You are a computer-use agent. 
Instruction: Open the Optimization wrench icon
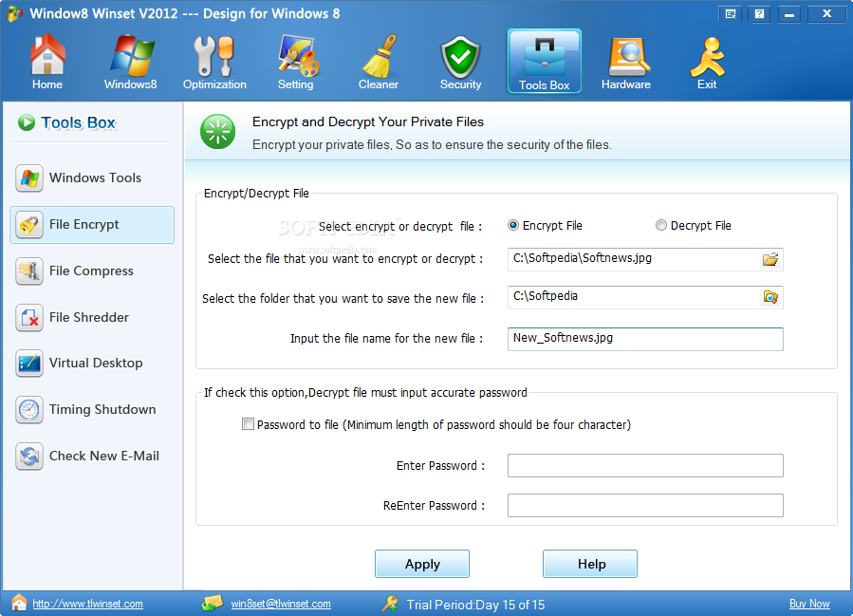tap(213, 56)
